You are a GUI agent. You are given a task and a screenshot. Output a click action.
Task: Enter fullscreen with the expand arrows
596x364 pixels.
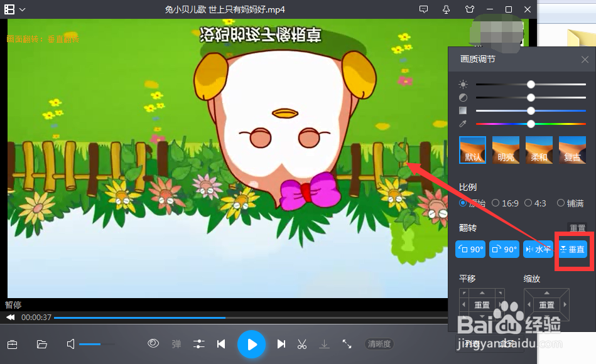(x=347, y=345)
